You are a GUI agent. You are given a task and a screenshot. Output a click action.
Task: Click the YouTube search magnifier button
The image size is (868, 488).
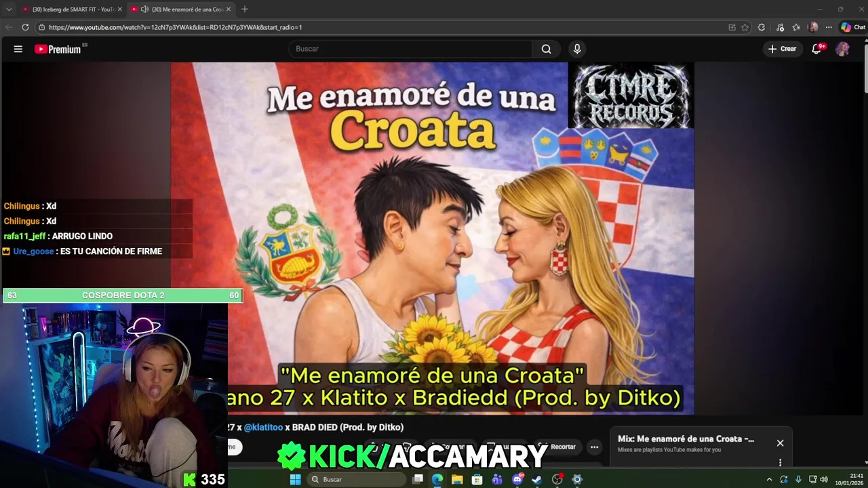(x=546, y=49)
